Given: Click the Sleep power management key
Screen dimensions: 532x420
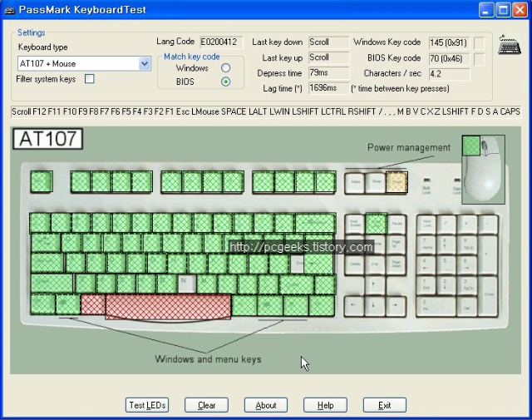Looking at the screenshot, I should tap(376, 182).
